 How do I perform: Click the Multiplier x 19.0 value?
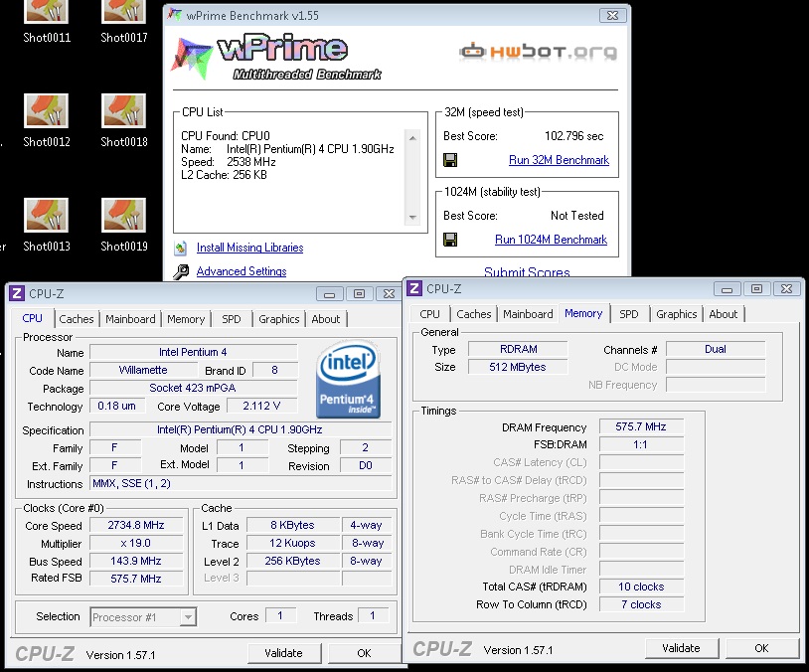(136, 544)
